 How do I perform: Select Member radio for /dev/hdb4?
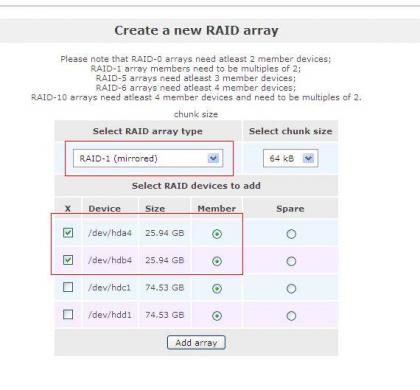click(x=217, y=261)
